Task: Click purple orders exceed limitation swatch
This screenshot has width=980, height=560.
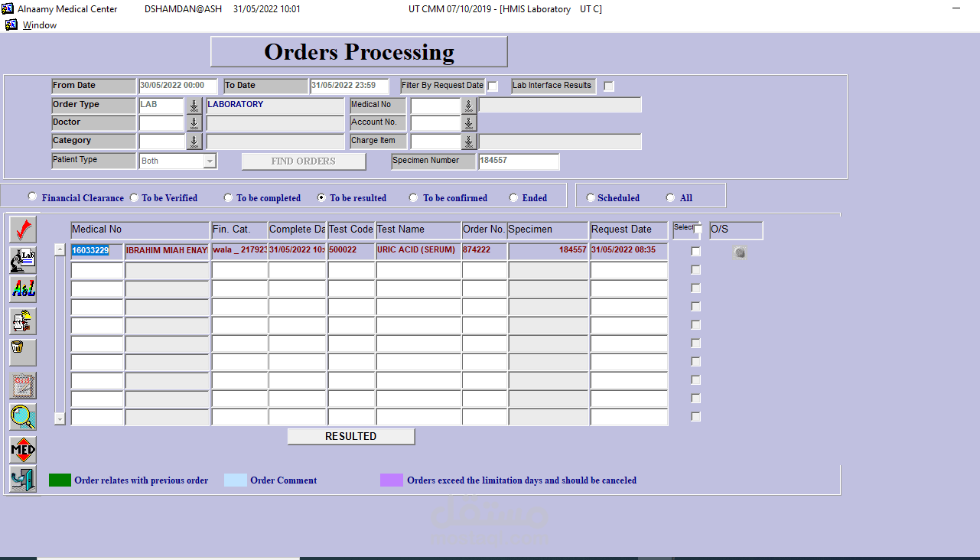Action: coord(392,480)
